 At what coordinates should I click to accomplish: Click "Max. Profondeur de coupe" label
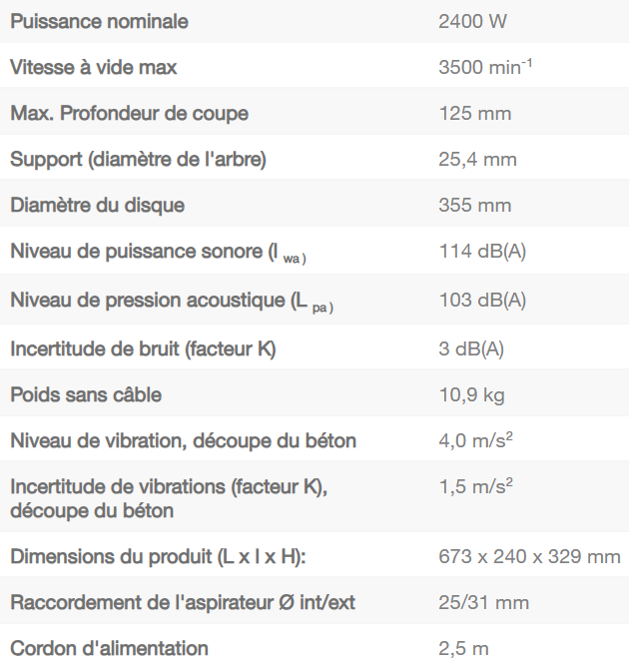click(x=129, y=113)
